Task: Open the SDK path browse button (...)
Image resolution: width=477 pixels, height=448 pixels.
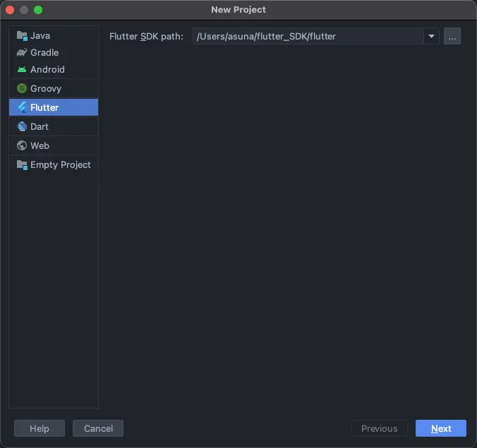Action: [452, 36]
